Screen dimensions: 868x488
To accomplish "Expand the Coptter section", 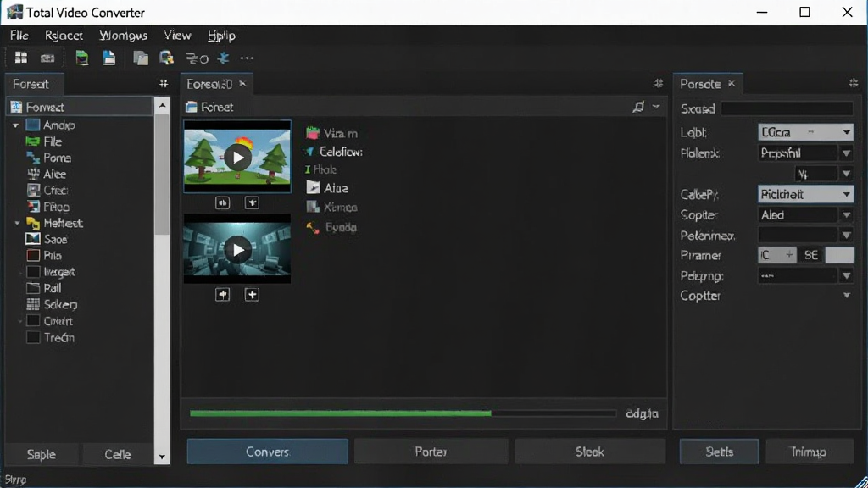I will (x=847, y=296).
